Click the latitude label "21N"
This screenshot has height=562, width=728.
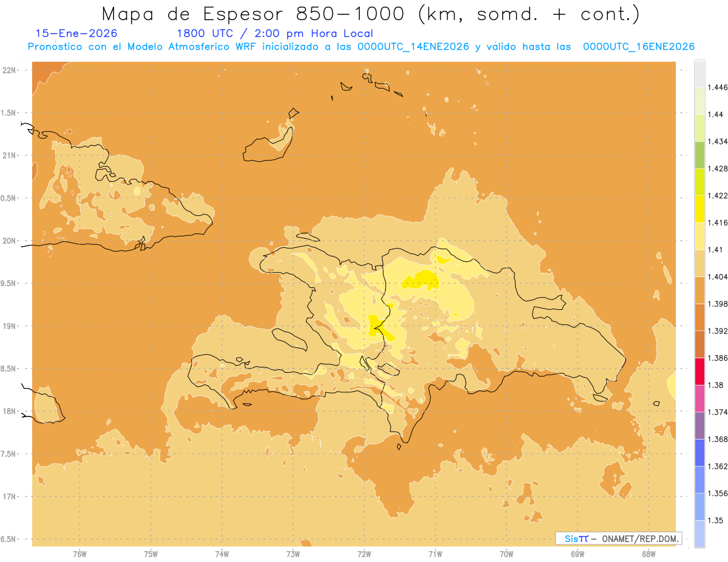tap(9, 156)
